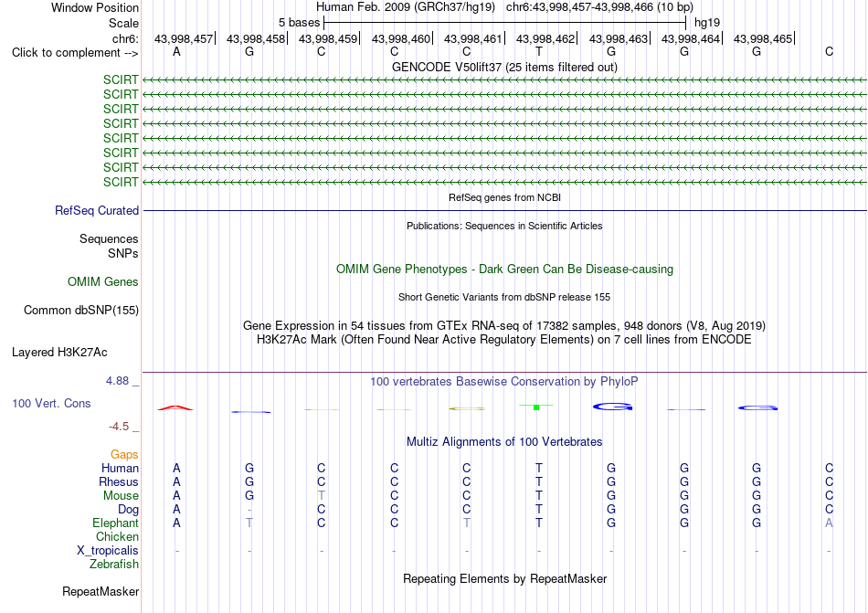Open the GENCODE V50lift37 track title

coord(504,67)
